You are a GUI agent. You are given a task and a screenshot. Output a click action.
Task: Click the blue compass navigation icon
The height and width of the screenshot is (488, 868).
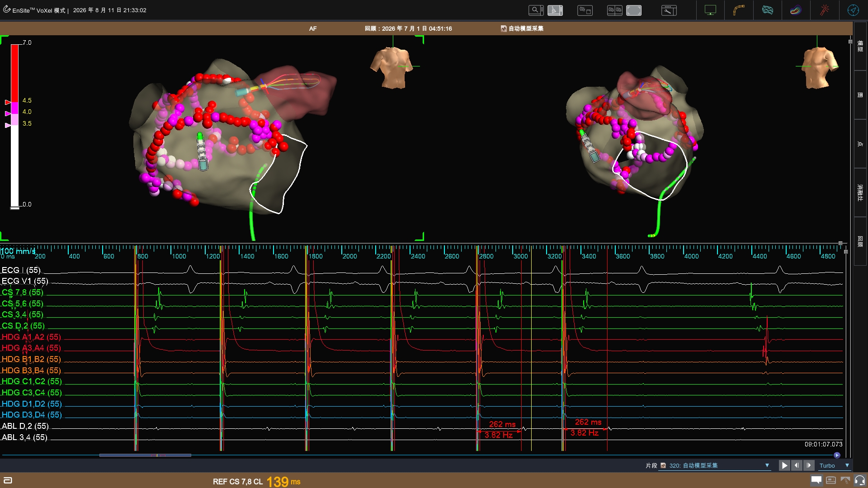[853, 10]
